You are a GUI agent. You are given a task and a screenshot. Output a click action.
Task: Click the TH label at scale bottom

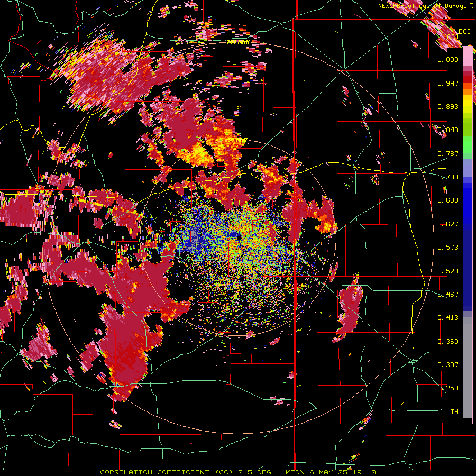[454, 412]
